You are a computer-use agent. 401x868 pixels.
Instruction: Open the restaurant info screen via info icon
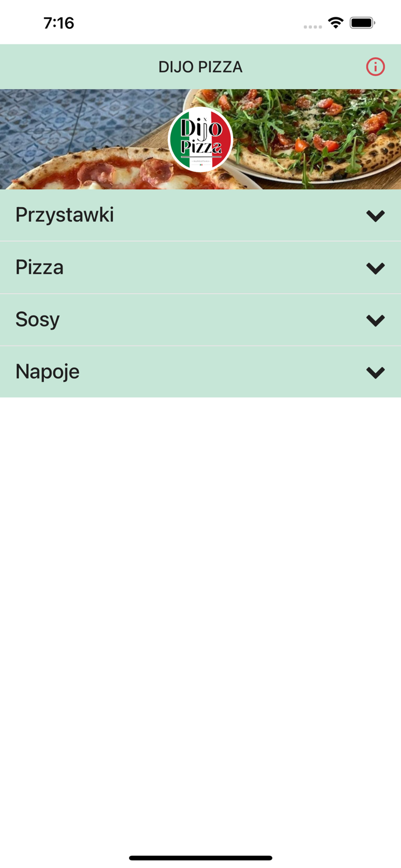375,67
